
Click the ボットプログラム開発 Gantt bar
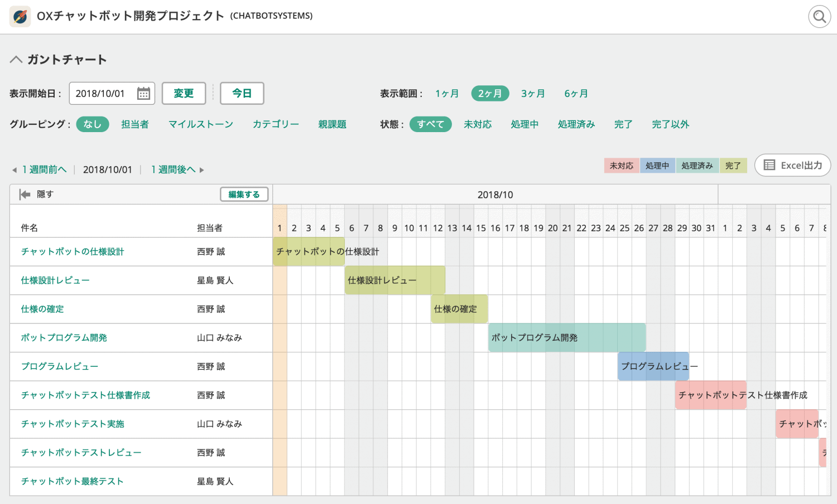pos(567,337)
